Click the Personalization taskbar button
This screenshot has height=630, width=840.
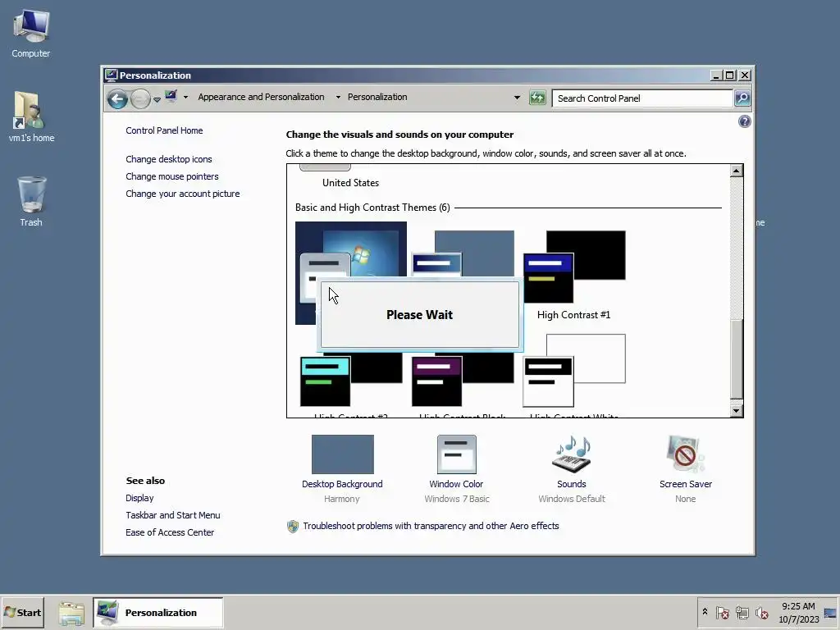158,612
